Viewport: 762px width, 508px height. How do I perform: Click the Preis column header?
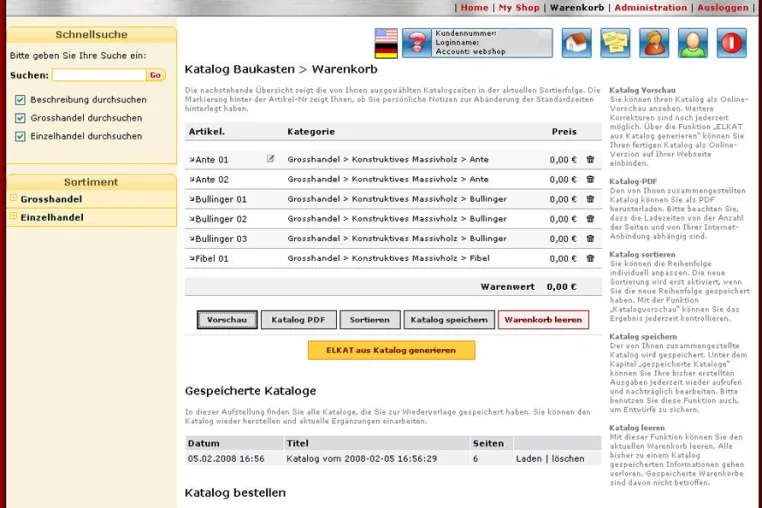[x=564, y=132]
